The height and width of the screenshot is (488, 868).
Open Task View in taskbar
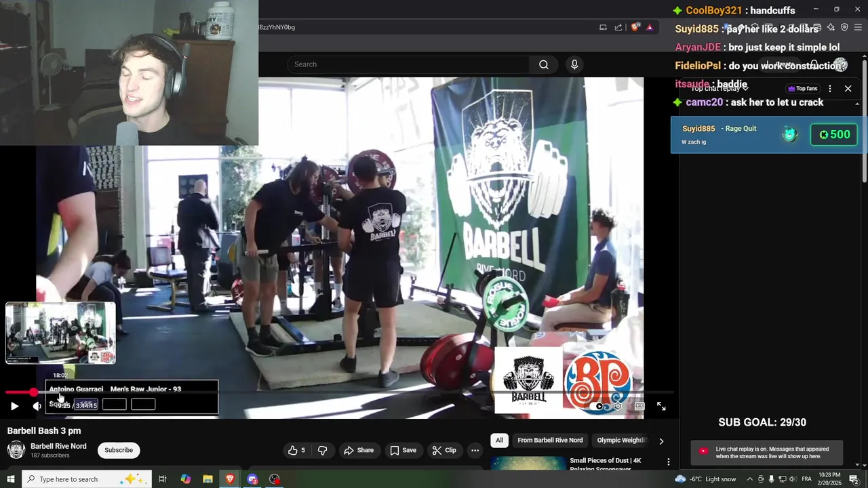point(163,479)
